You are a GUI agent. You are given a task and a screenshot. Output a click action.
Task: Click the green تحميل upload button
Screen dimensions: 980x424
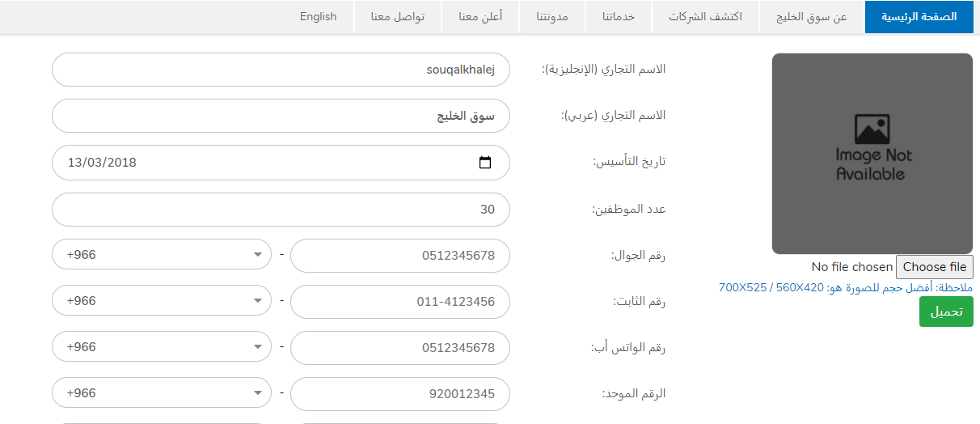coord(946,312)
